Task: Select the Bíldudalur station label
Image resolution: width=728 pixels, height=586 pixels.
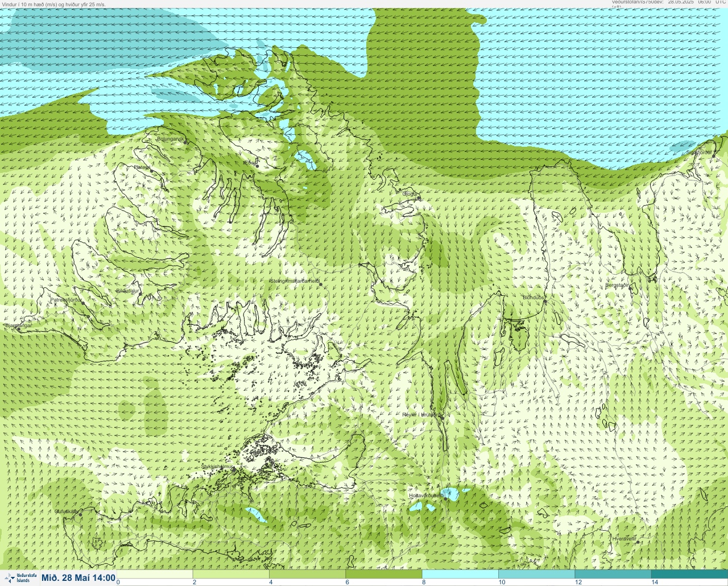Action: 127,291
